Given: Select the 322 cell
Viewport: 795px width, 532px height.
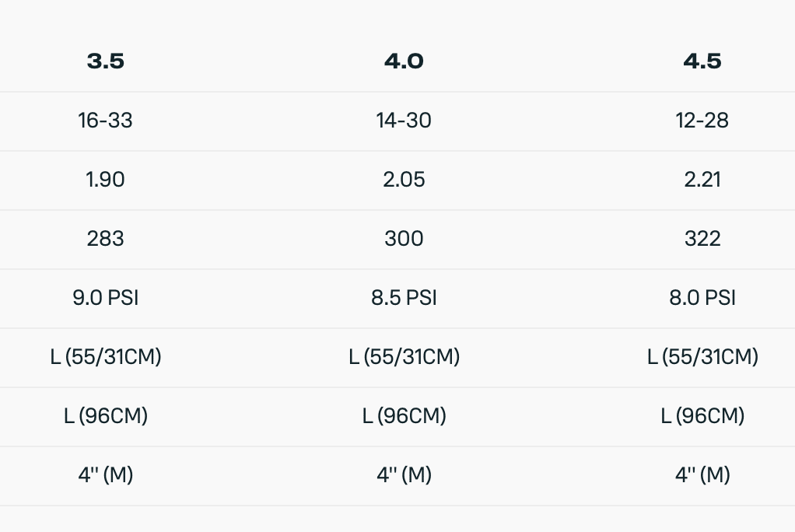Looking at the screenshot, I should pyautogui.click(x=702, y=239).
